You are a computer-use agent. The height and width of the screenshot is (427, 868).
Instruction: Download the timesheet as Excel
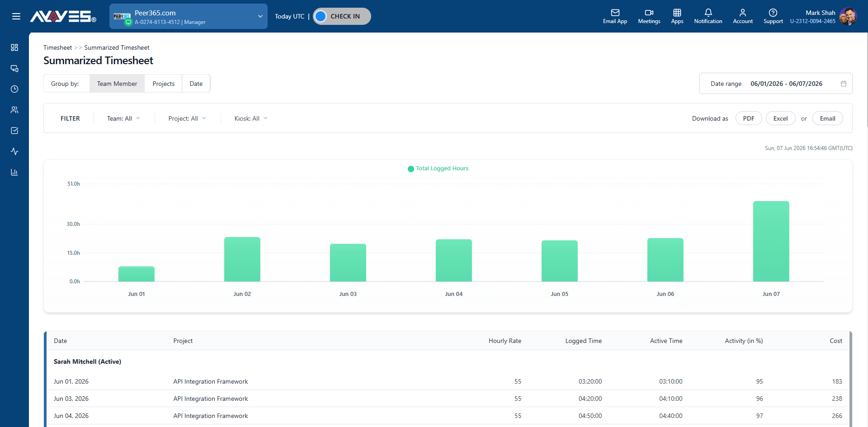tap(781, 118)
